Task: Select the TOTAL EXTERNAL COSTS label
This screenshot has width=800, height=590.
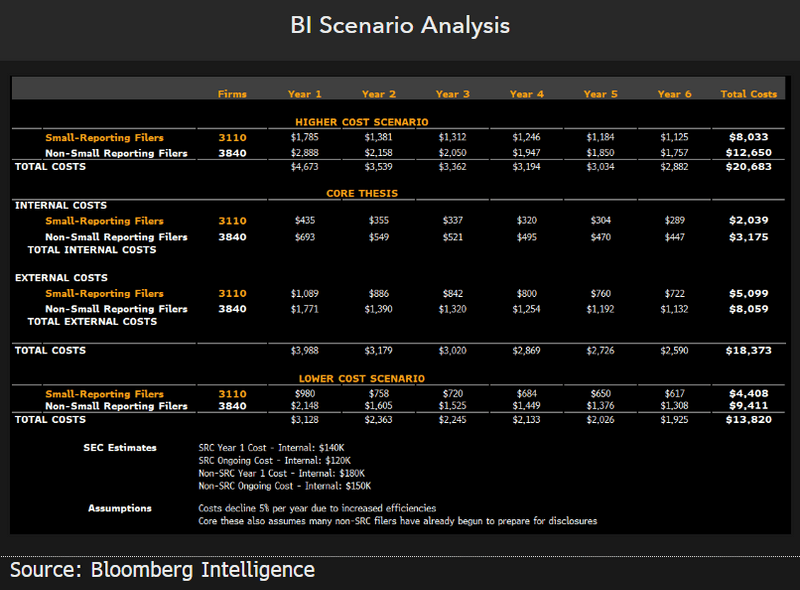Action: click(92, 322)
